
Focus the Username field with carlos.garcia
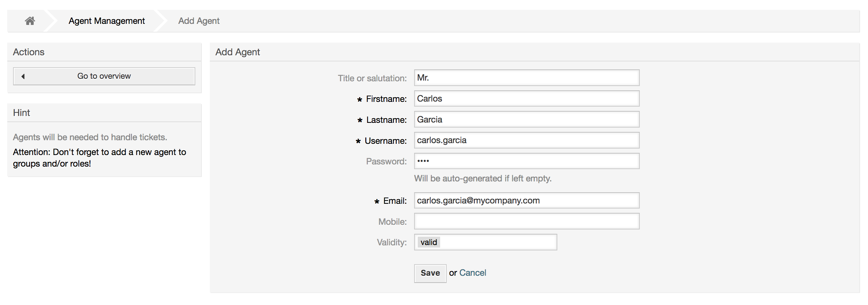pyautogui.click(x=526, y=140)
